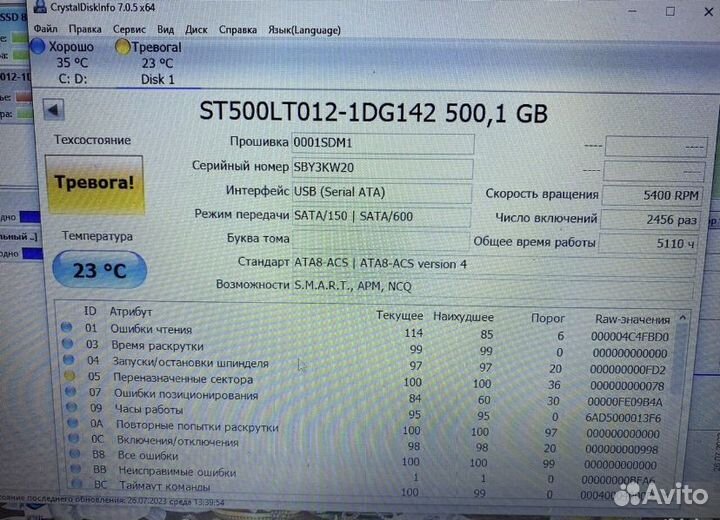Viewport: 720px width, 520px height.
Task: Click the Интерфейс field USB (Serial ATA)
Action: click(382, 192)
